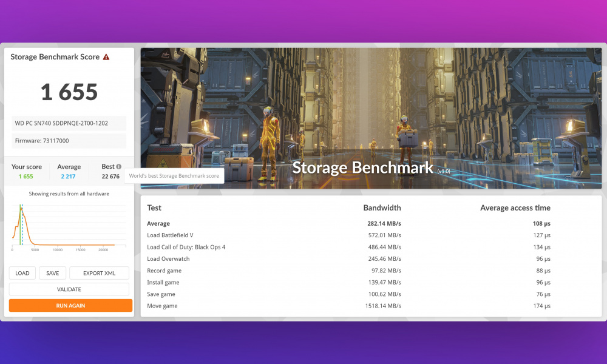Image resolution: width=607 pixels, height=364 pixels.
Task: Click the 76 µs access time value
Action: (x=543, y=294)
